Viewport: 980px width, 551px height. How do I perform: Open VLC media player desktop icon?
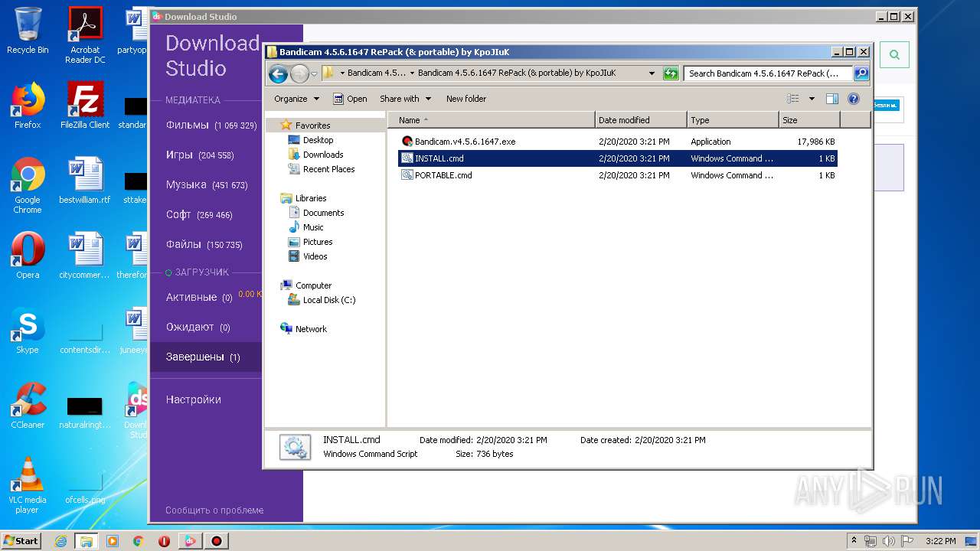tap(28, 485)
